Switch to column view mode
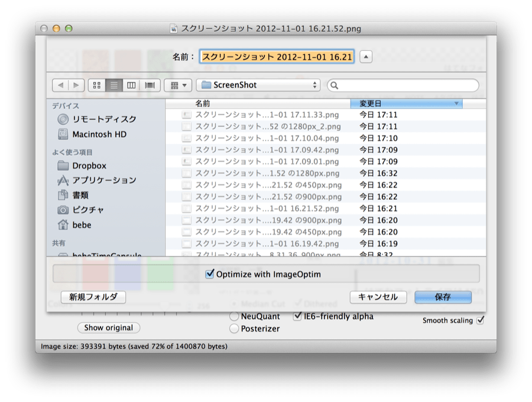This screenshot has height=402, width=532. 131,85
